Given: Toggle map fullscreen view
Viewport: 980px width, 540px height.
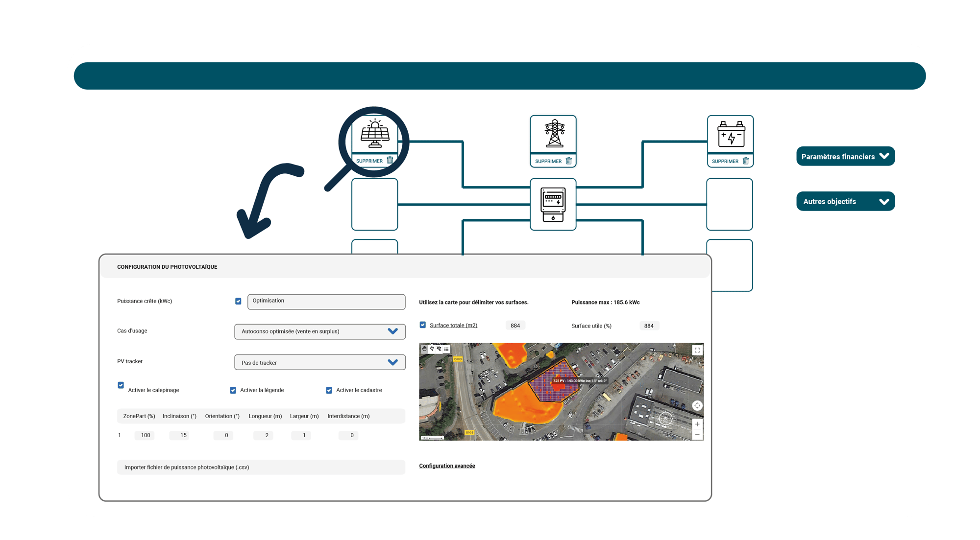Looking at the screenshot, I should [697, 350].
